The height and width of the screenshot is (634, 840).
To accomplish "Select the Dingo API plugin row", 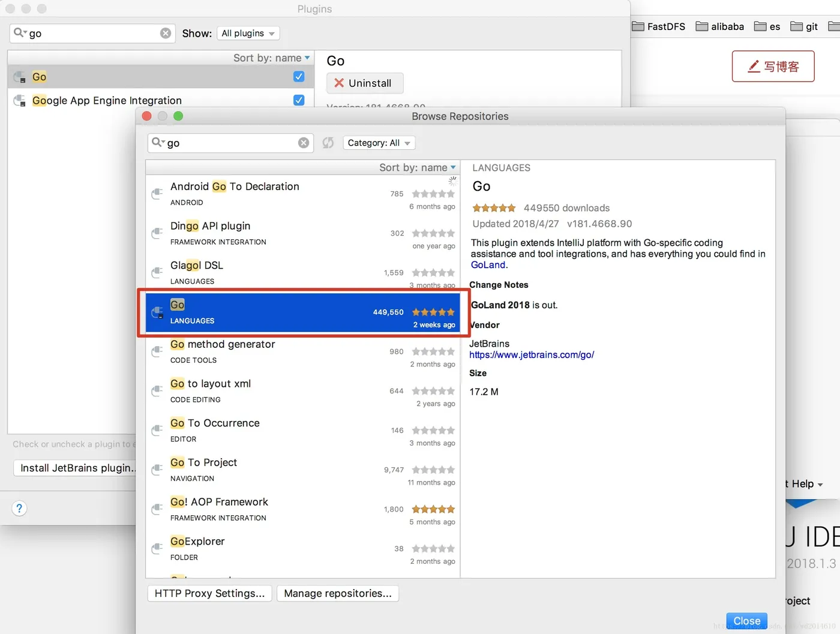I will (x=303, y=234).
